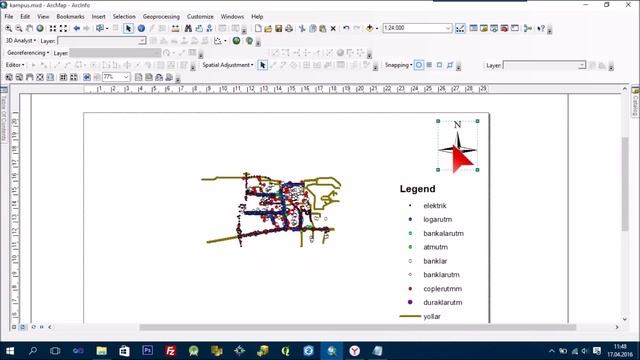Expand the Georeferencing dropdown menu

28,53
